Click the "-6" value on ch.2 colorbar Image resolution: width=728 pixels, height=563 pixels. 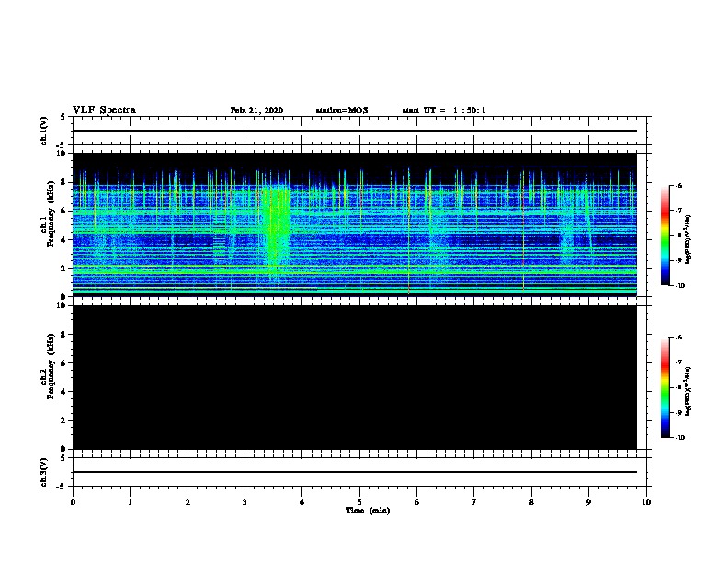pos(678,338)
